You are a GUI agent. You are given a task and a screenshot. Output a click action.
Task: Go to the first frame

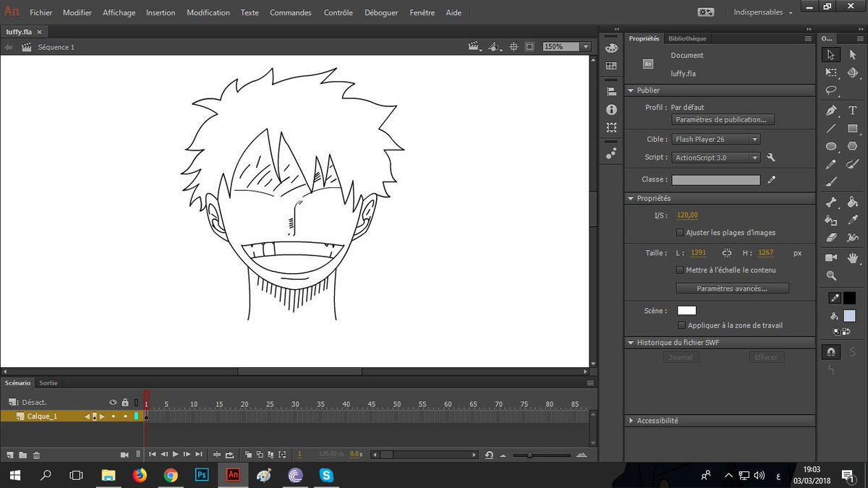click(152, 454)
